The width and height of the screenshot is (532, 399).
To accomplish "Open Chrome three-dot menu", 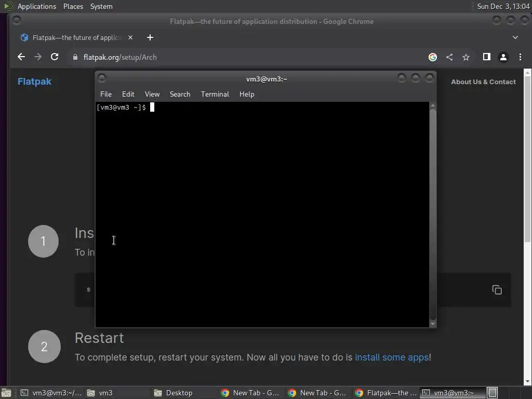I will (x=520, y=57).
